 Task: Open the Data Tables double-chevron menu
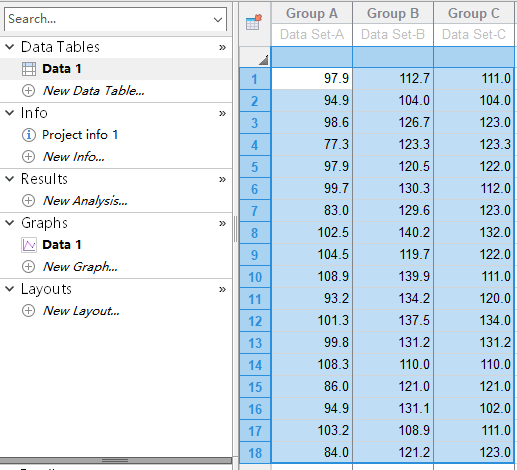point(222,47)
